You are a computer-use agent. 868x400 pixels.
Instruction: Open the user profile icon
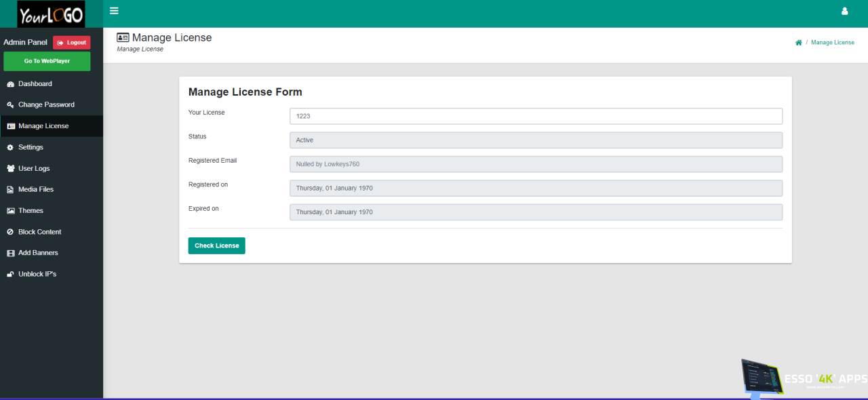pyautogui.click(x=844, y=12)
